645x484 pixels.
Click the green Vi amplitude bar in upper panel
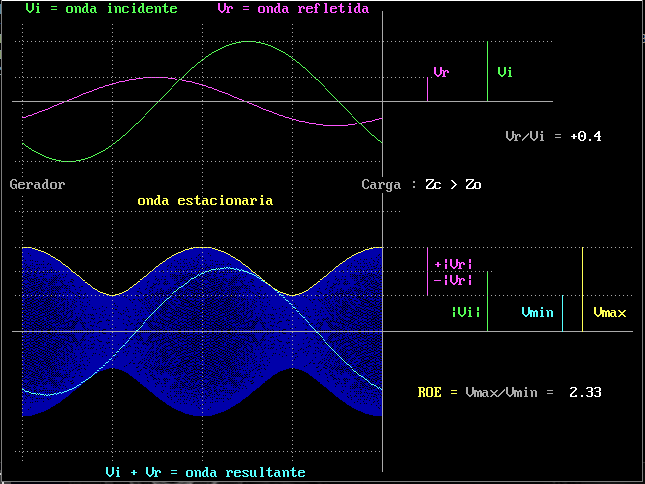pos(487,72)
